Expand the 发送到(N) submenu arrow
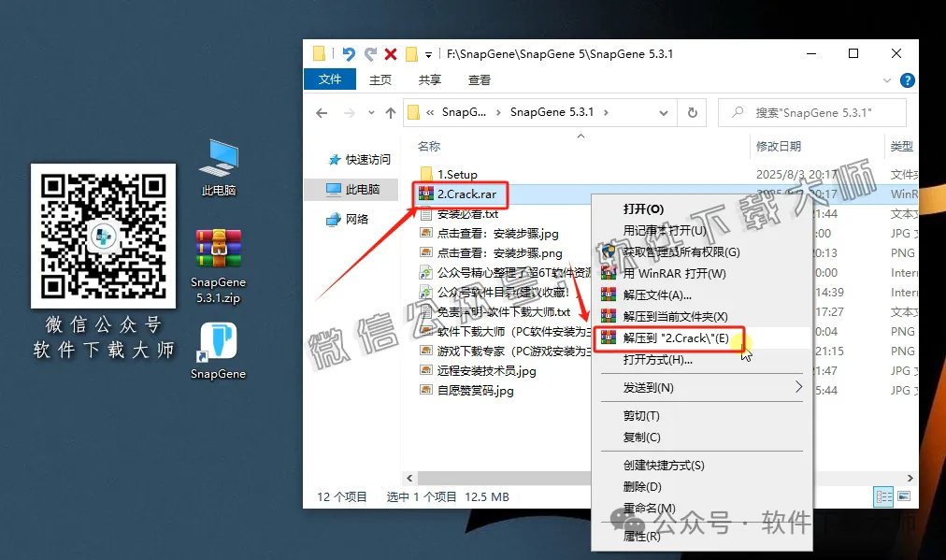The height and width of the screenshot is (560, 946). tap(799, 385)
